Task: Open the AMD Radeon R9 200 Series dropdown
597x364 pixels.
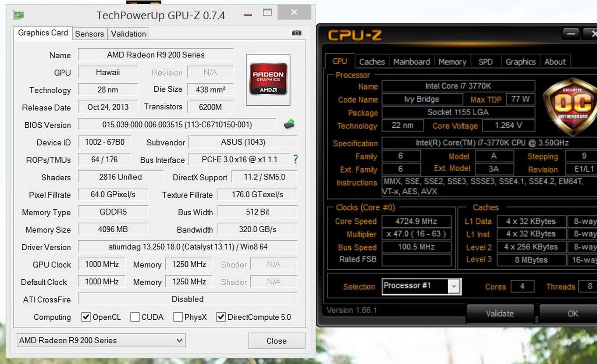Action: click(x=101, y=340)
